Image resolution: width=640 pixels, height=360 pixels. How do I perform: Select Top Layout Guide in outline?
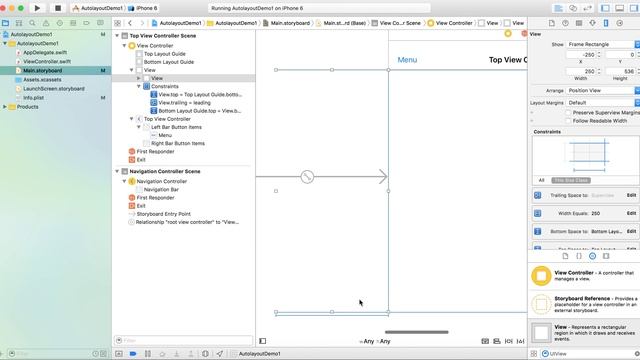[164, 53]
